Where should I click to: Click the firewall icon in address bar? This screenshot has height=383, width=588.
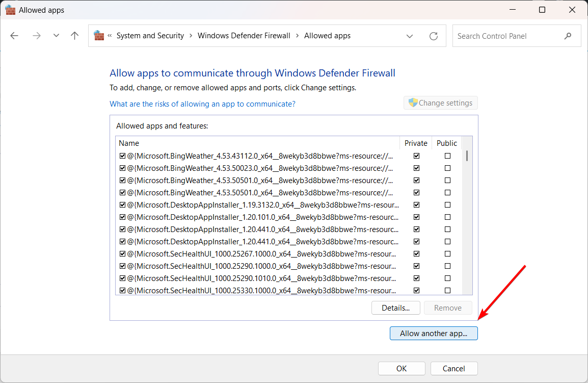point(99,36)
